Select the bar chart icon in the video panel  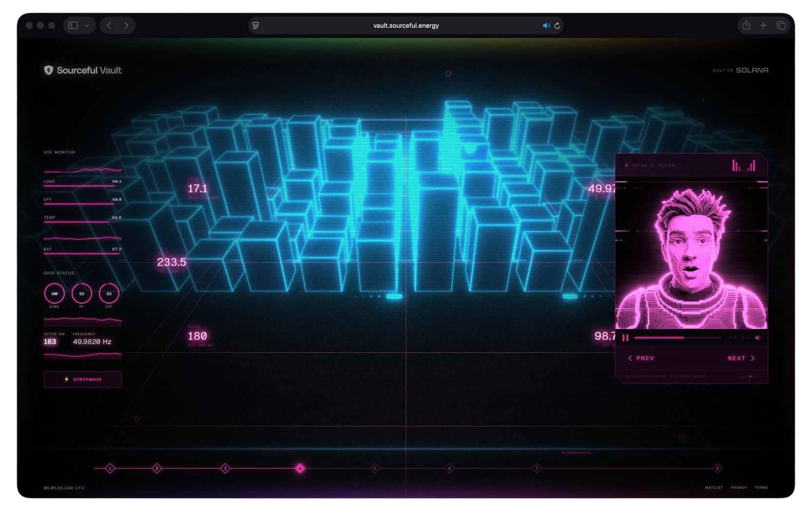coord(737,166)
